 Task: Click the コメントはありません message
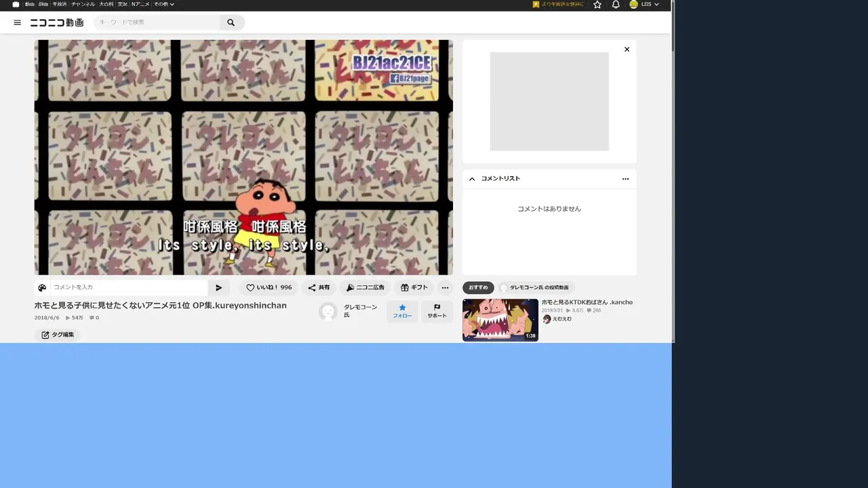point(549,209)
